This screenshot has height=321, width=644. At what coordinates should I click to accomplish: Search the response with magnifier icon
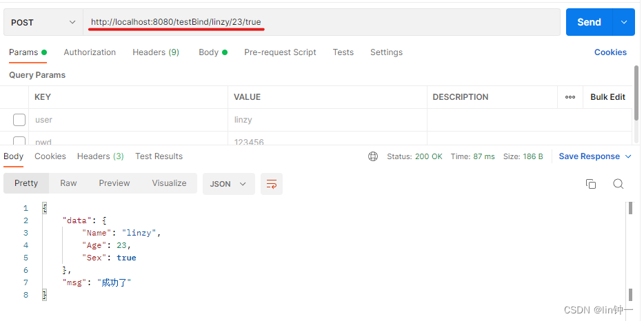[618, 184]
